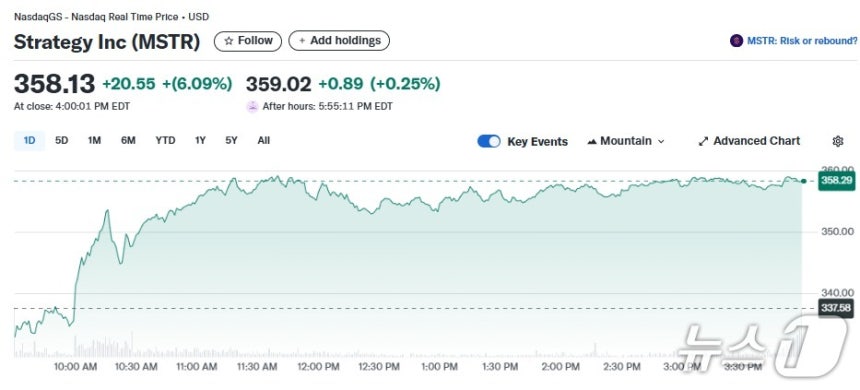Open MSTR: Risk or rebound? link
Screen dimensions: 860x390
point(802,41)
